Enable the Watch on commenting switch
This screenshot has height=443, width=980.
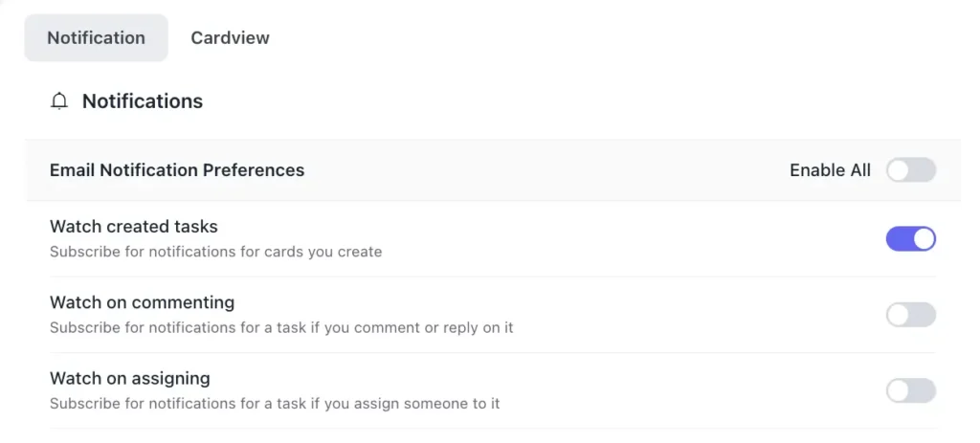click(911, 314)
